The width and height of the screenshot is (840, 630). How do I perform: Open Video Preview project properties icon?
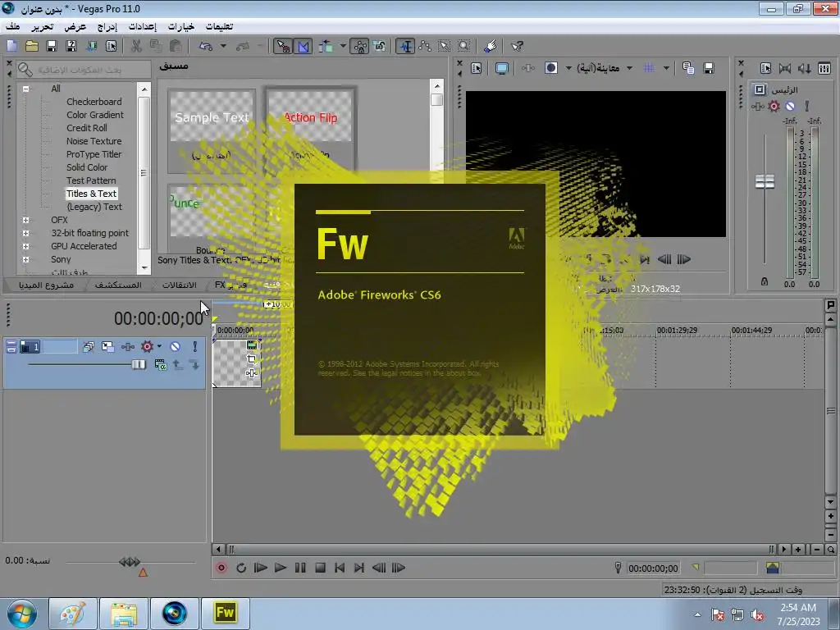[477, 68]
